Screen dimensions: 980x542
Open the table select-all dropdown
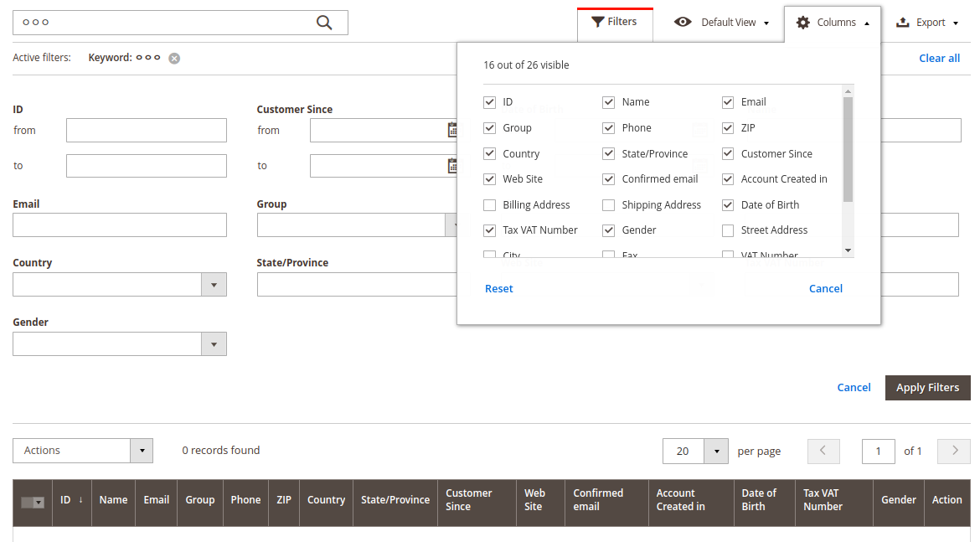[x=39, y=503]
